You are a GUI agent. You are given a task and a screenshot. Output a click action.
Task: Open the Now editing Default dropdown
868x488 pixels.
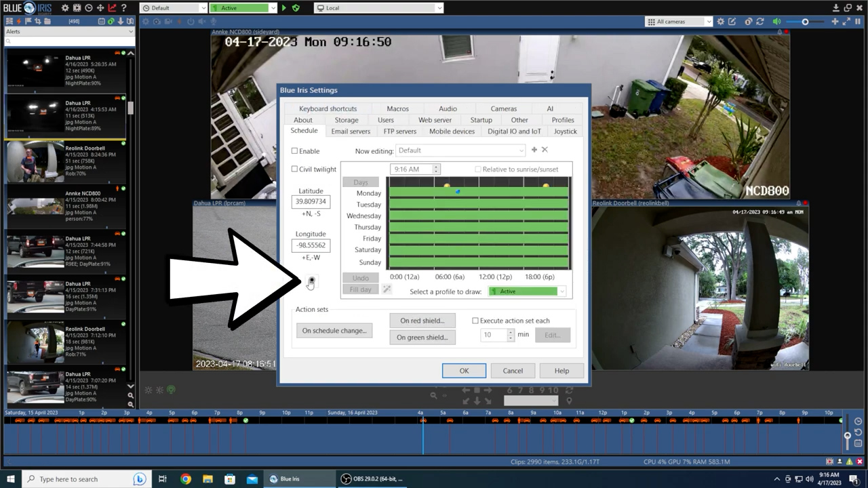coord(460,150)
